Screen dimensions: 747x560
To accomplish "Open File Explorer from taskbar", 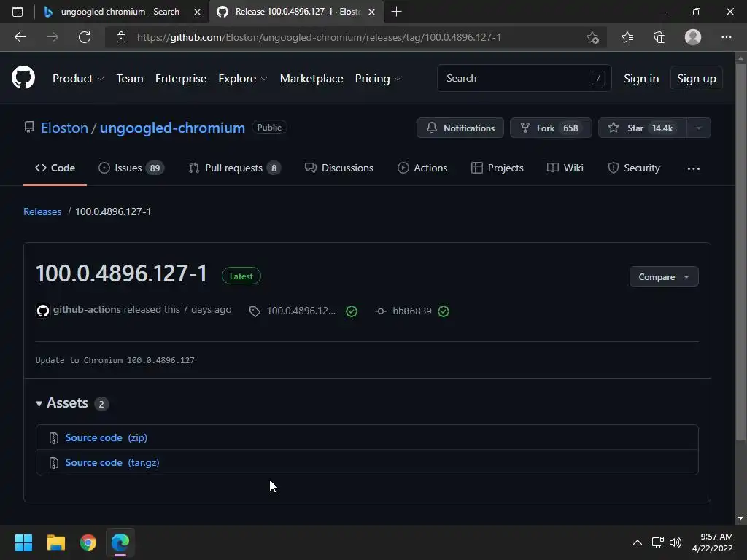I will pyautogui.click(x=55, y=542).
